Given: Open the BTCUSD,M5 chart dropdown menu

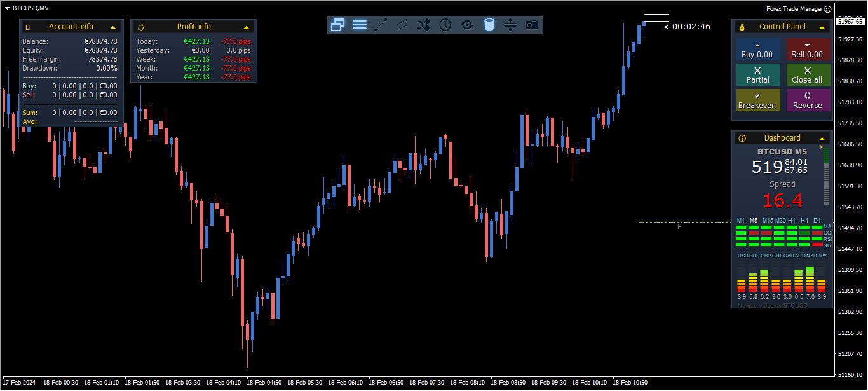Looking at the screenshot, I should (x=7, y=8).
